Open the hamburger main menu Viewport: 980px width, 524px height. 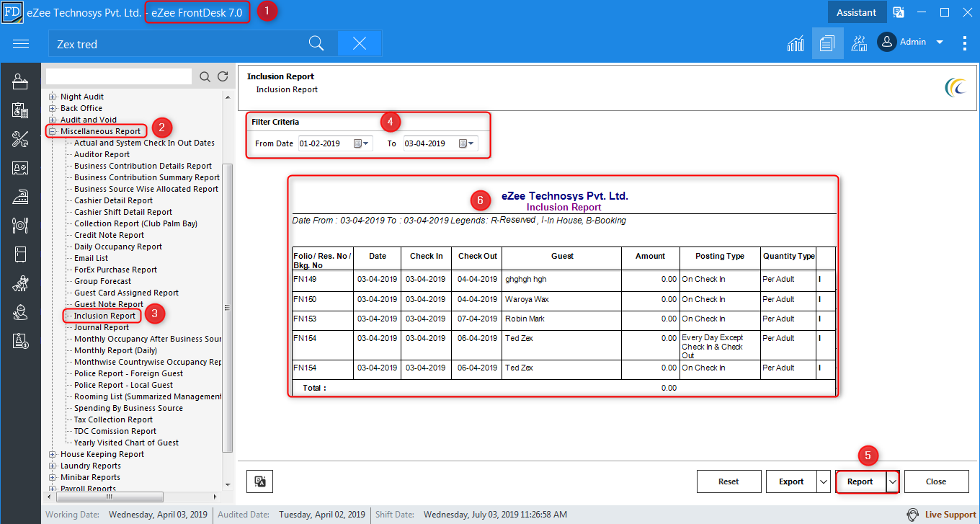pos(21,44)
